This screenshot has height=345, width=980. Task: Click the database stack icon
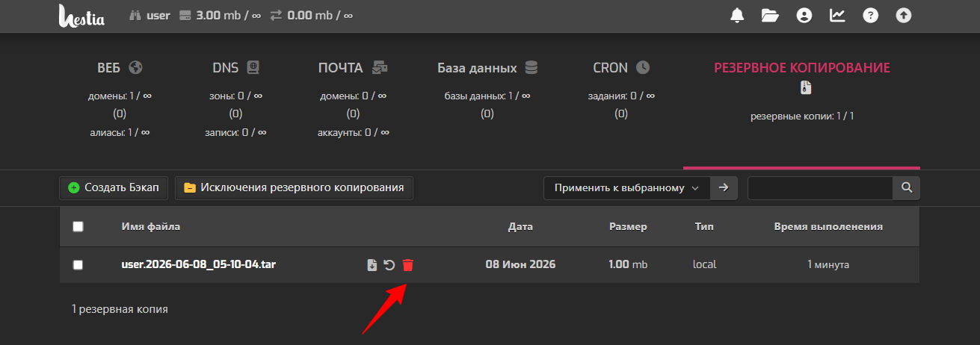(531, 67)
